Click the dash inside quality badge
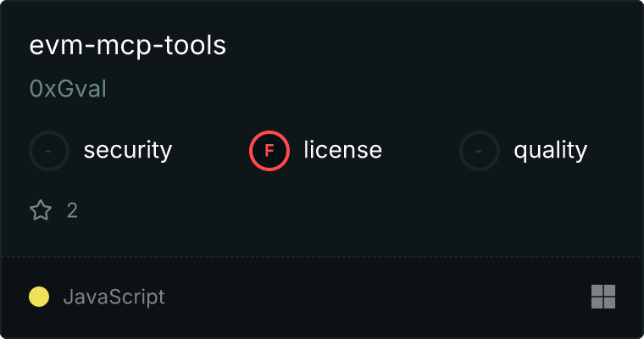644x339 pixels. click(479, 151)
